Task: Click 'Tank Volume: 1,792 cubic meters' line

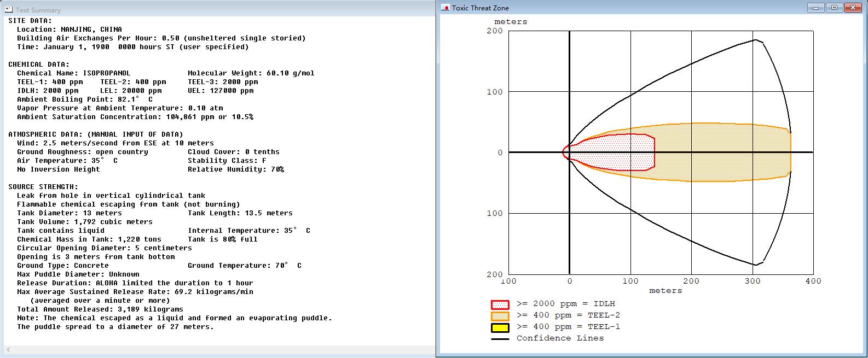Action: pos(85,222)
